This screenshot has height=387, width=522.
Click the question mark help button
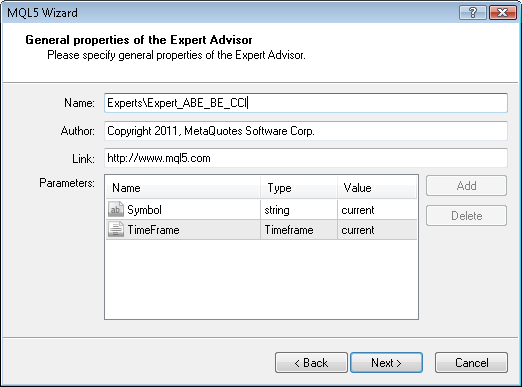point(472,13)
